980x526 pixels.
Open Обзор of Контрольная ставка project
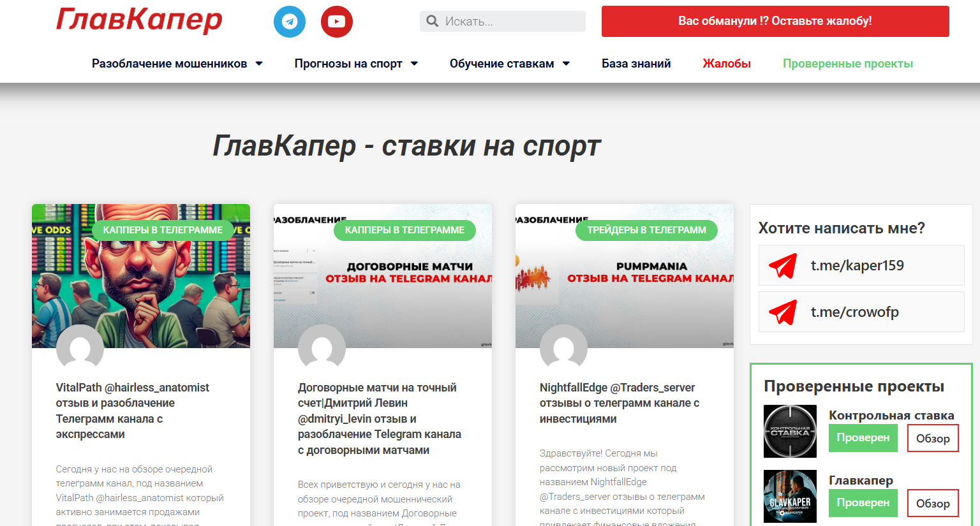coord(932,438)
